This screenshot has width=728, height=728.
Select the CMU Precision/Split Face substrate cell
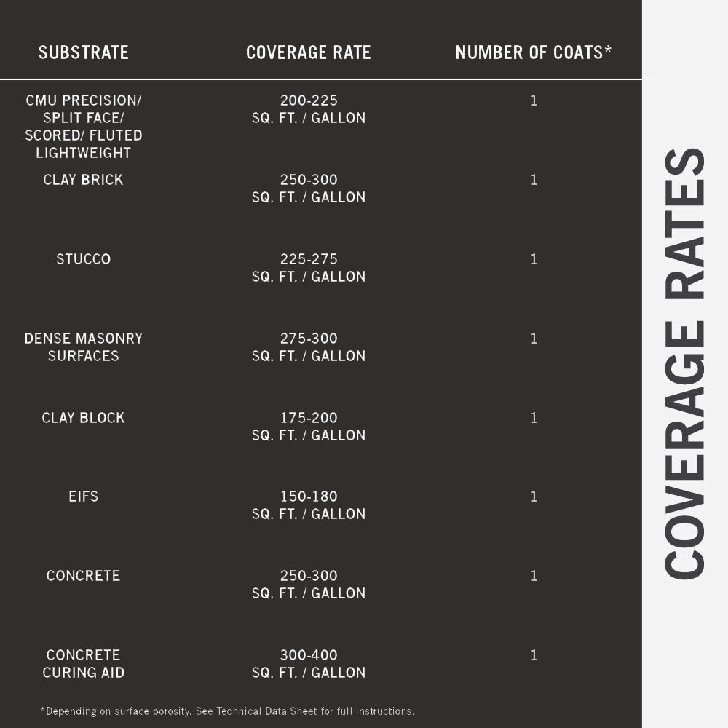point(83,127)
